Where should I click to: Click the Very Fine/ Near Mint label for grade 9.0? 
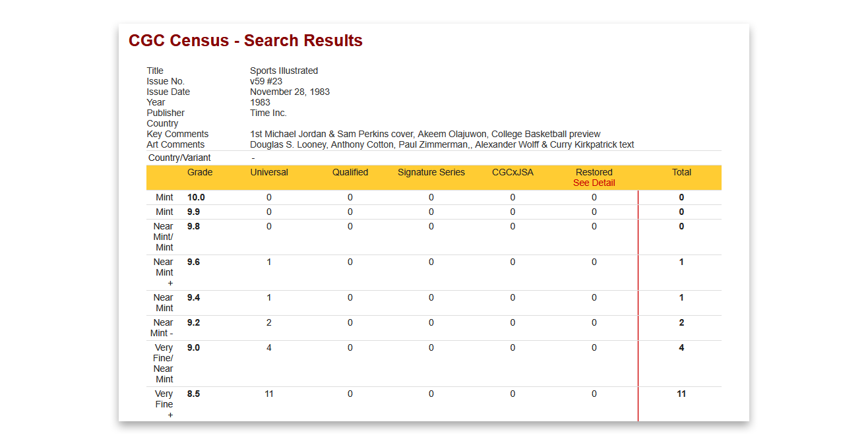point(164,363)
